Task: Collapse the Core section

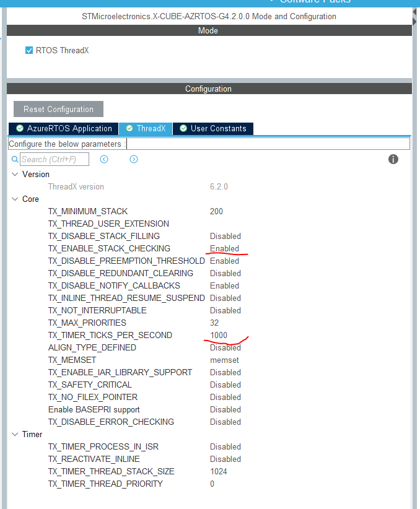Action: (15, 199)
